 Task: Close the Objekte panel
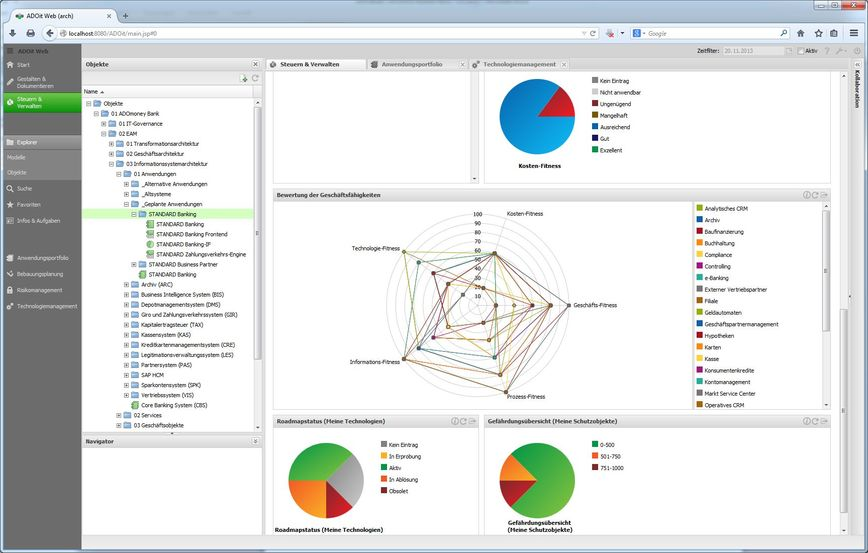(x=255, y=64)
